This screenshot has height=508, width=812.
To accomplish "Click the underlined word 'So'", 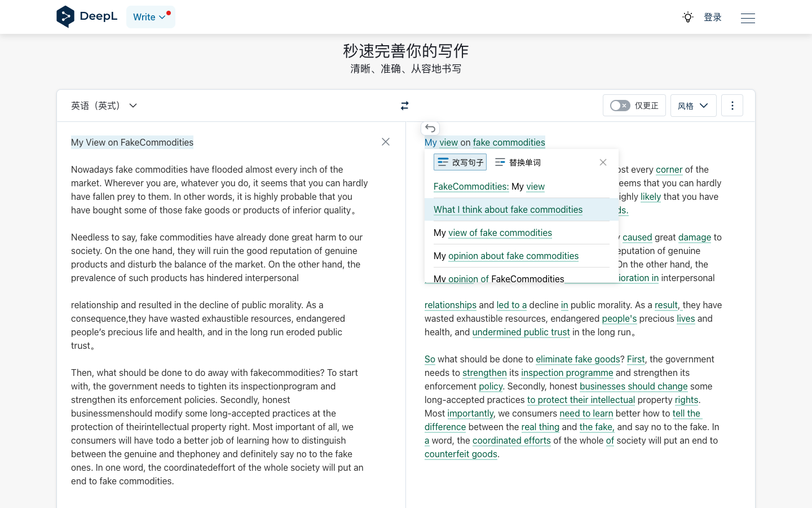I will click(x=430, y=359).
